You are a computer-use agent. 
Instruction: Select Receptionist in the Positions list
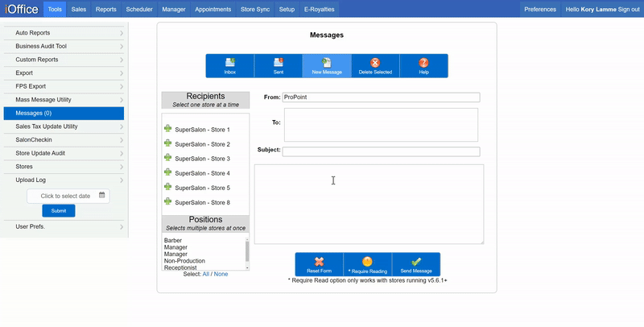[180, 267]
